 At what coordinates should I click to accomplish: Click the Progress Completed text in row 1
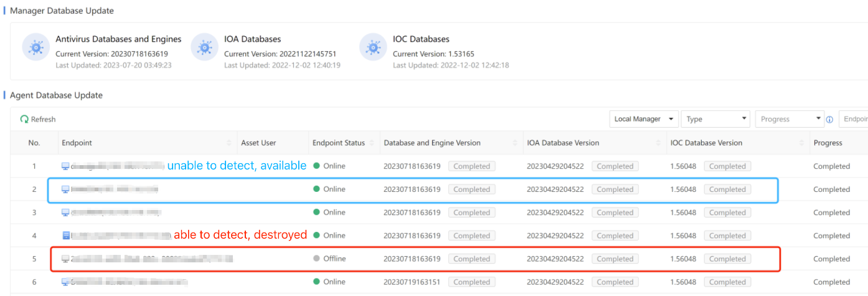click(831, 166)
